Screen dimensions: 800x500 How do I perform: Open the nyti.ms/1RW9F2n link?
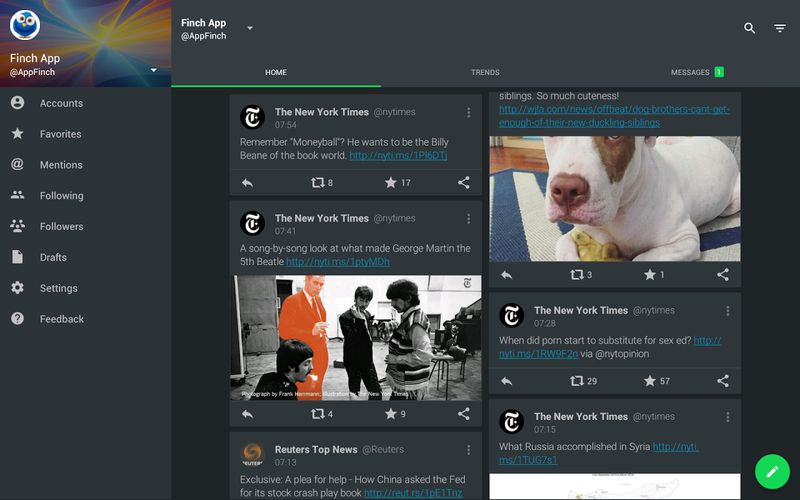539,354
